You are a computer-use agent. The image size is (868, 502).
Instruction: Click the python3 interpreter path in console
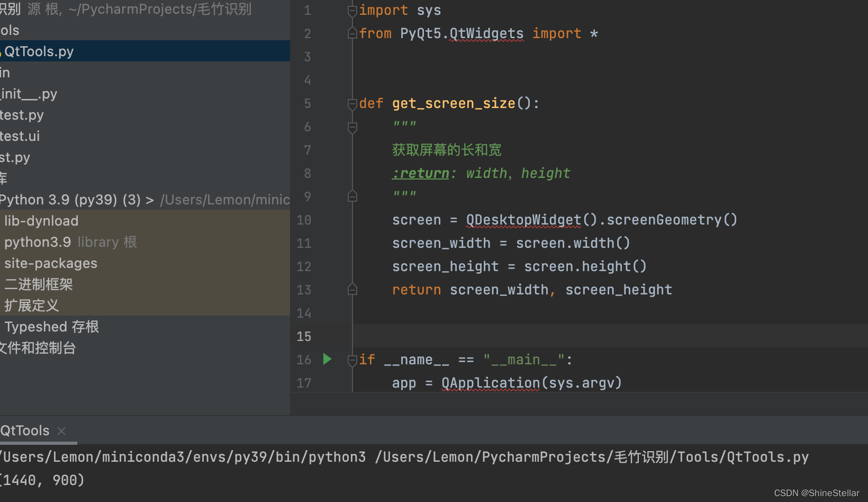(x=183, y=457)
